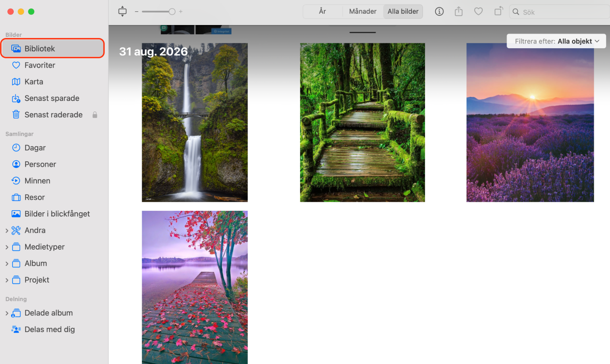This screenshot has height=364, width=610.
Task: Select the waterfall photo thumbnail
Action: coord(195,122)
